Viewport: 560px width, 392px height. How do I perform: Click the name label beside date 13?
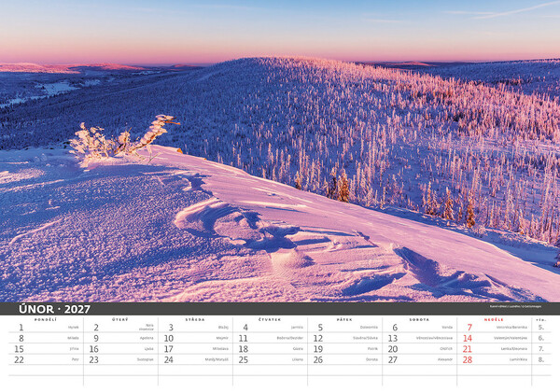coord(434,338)
